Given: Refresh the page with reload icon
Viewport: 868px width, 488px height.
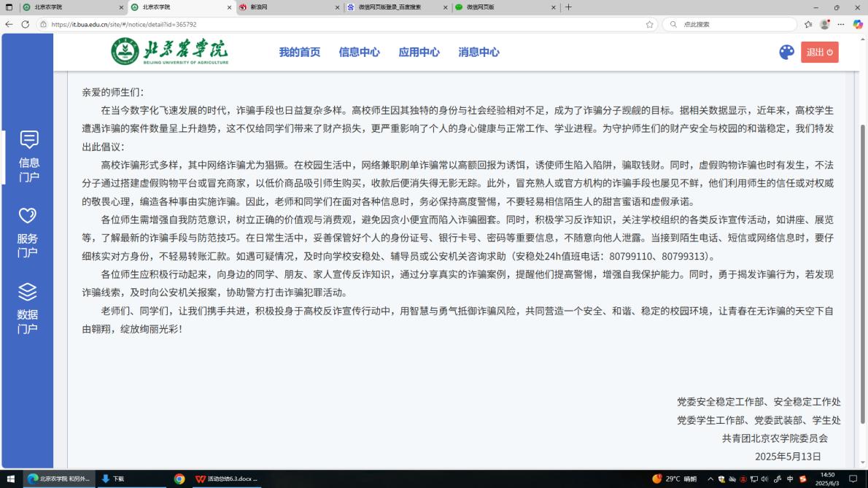Looking at the screenshot, I should (25, 24).
